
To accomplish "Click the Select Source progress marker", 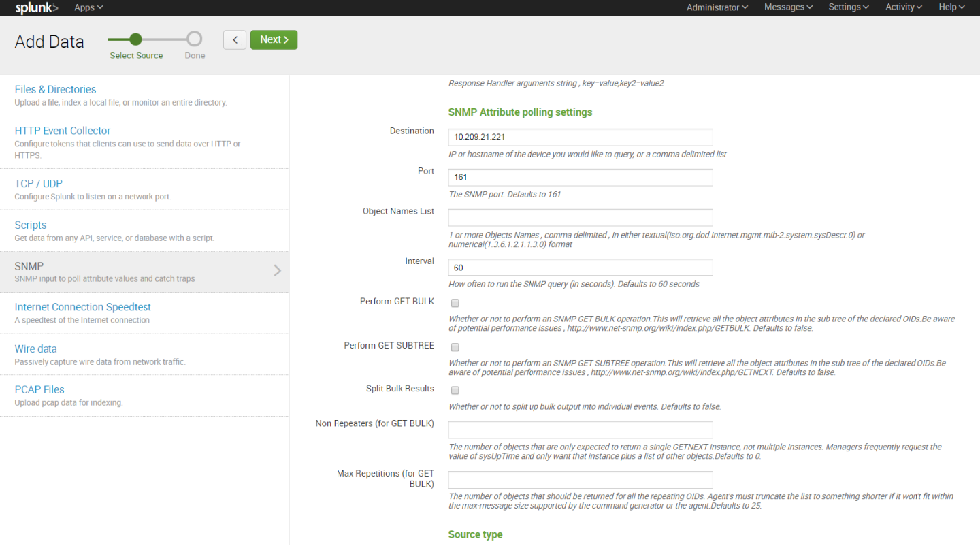I will click(136, 39).
